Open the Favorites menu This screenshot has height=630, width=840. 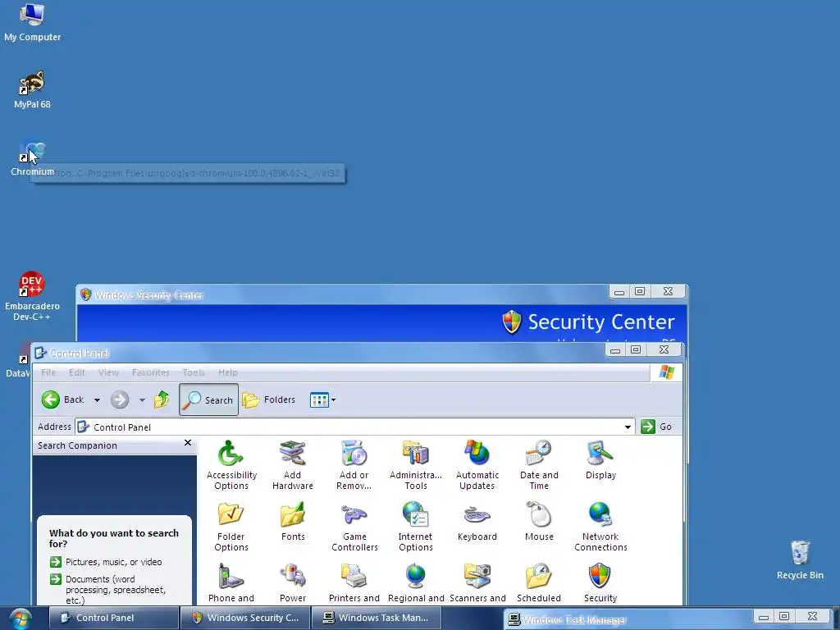point(151,372)
